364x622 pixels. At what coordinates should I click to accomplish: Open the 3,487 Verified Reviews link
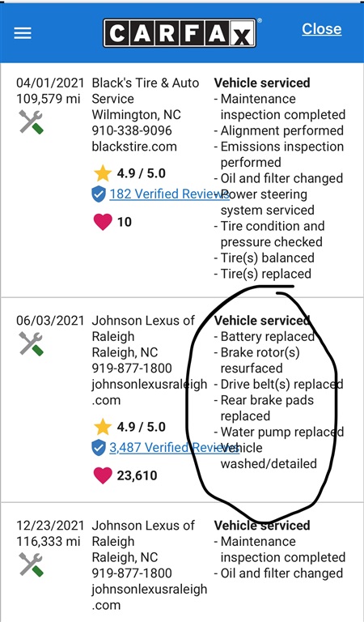click(x=174, y=447)
